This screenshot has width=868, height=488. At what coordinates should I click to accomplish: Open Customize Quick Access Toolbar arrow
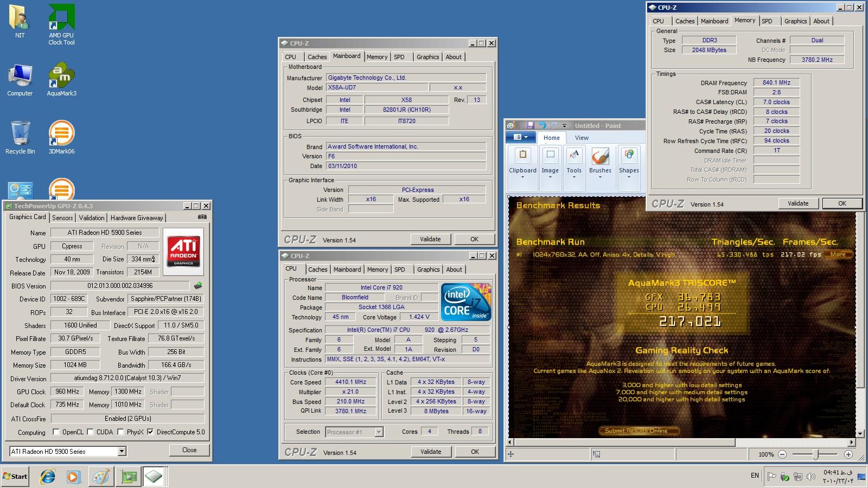564,126
